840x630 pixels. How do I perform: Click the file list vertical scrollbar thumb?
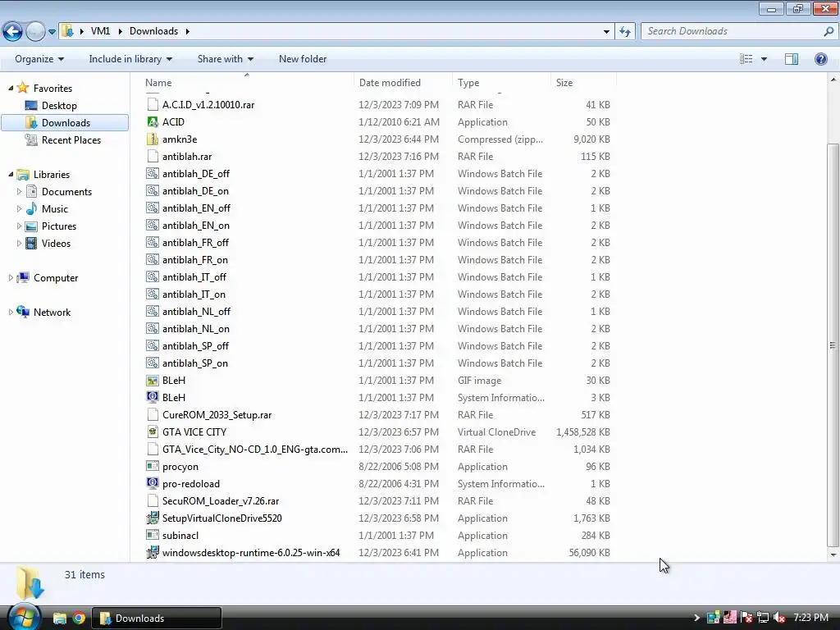coord(833,345)
